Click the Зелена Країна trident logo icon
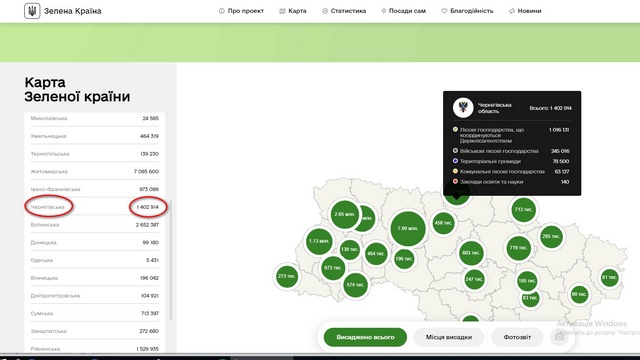Viewport: 640px width, 360px height. (32, 11)
